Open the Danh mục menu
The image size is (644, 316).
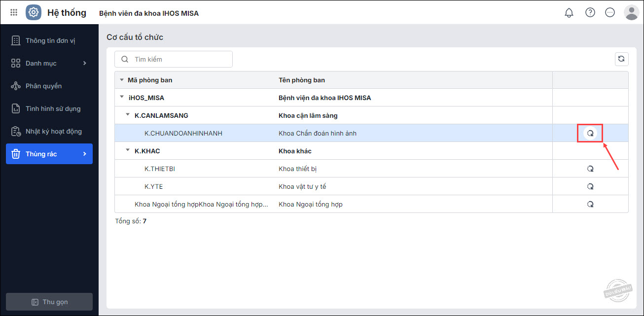tap(49, 63)
